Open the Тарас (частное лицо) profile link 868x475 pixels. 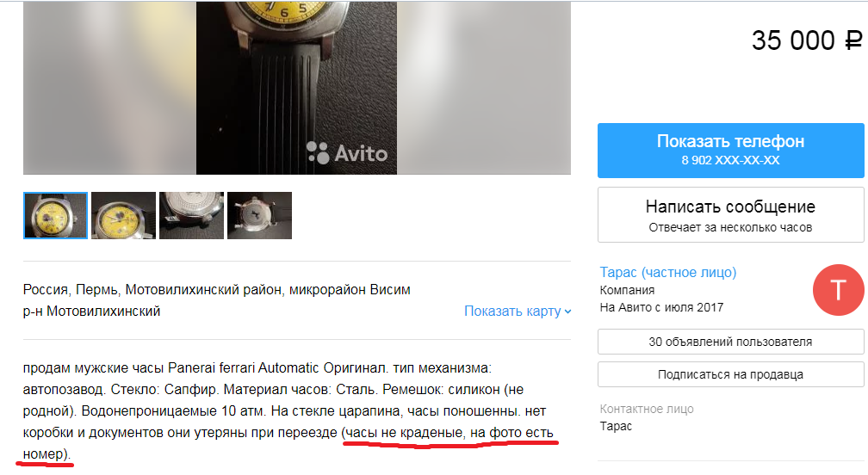click(668, 272)
